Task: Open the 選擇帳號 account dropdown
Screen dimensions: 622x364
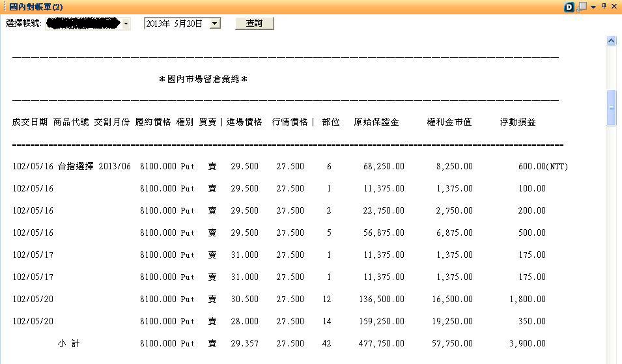Action: [126, 23]
